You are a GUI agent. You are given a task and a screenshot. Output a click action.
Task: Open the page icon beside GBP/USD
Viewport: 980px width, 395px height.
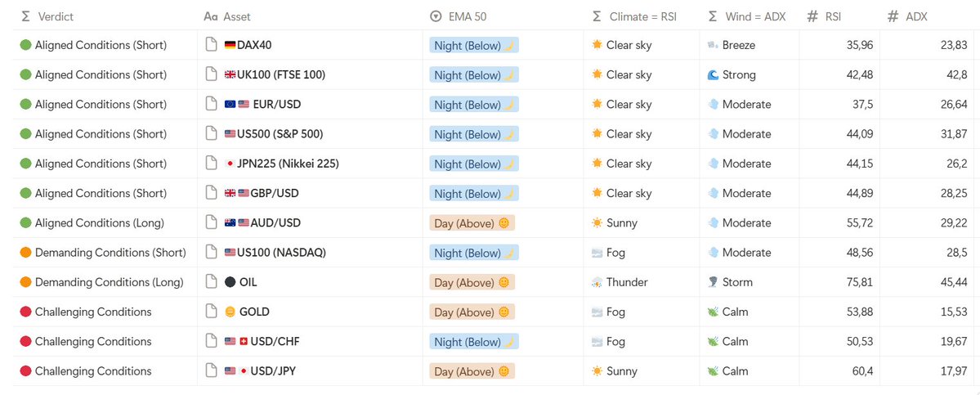[x=212, y=193]
